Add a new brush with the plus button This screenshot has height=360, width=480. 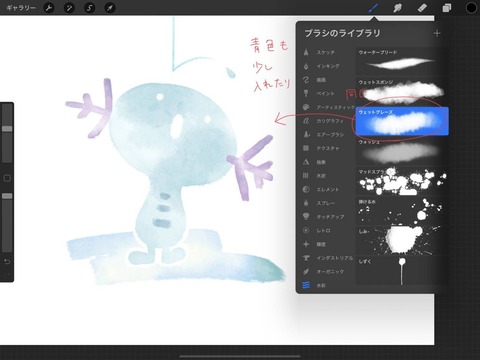pyautogui.click(x=437, y=33)
